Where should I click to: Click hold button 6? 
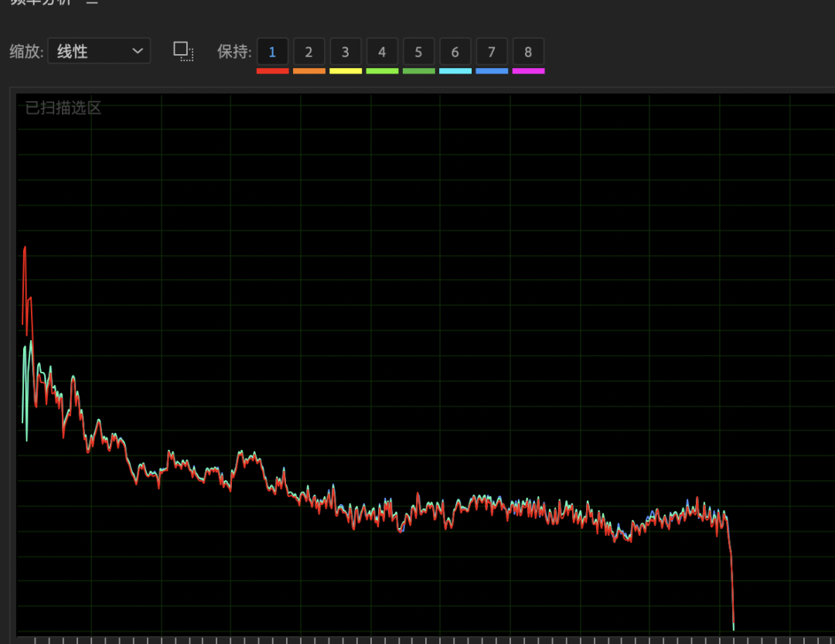pos(455,53)
